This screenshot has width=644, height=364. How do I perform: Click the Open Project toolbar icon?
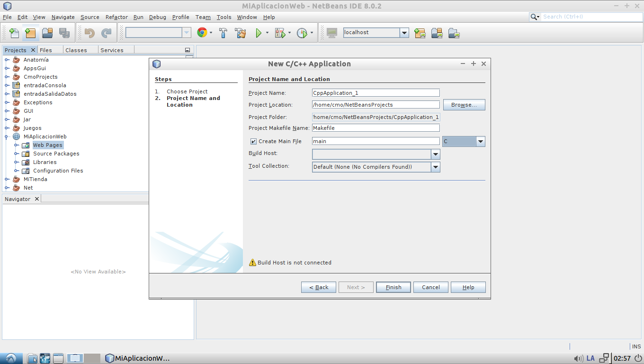pyautogui.click(x=47, y=33)
